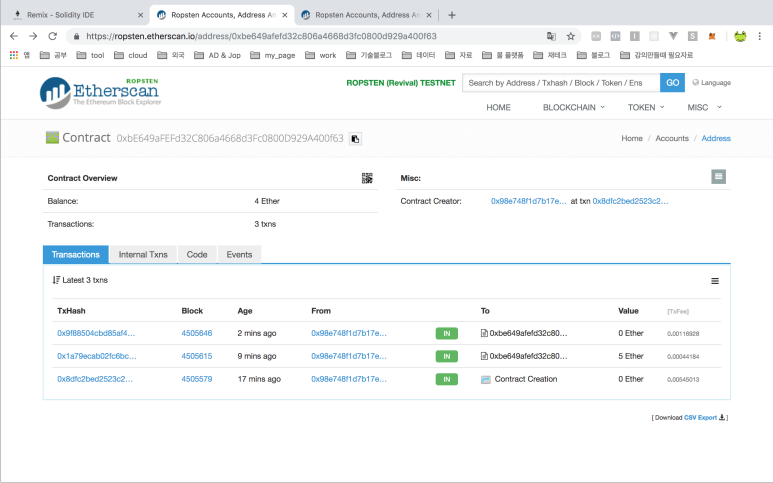Click the TxFee column header
The width and height of the screenshot is (773, 483).
click(678, 311)
